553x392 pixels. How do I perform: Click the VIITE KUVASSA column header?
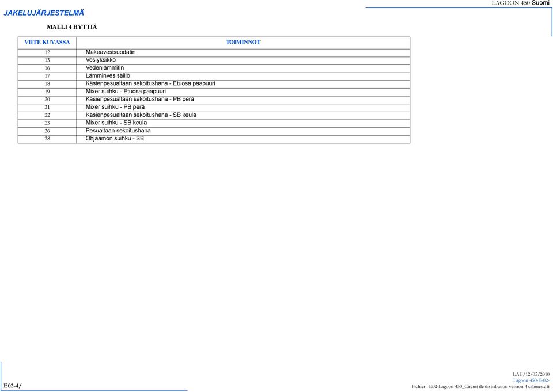(47, 42)
